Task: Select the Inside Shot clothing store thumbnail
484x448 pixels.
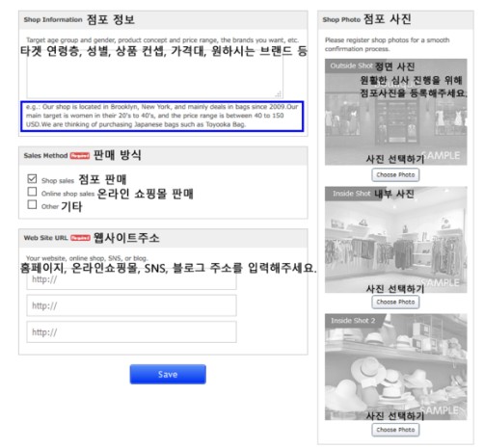Action: pyautogui.click(x=395, y=240)
